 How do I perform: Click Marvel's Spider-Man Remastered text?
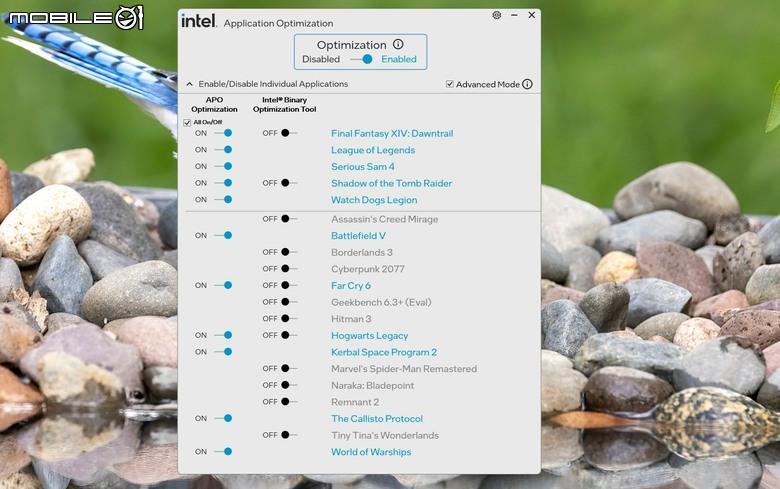[x=404, y=369]
